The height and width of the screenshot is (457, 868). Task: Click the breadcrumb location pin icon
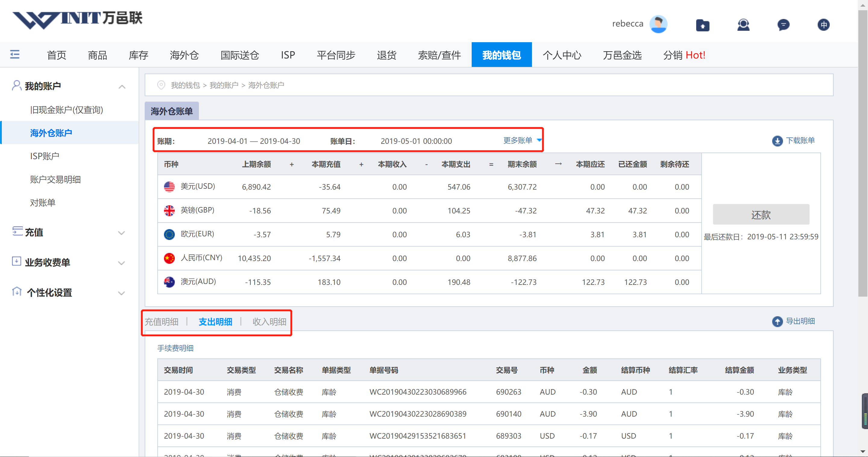(161, 85)
